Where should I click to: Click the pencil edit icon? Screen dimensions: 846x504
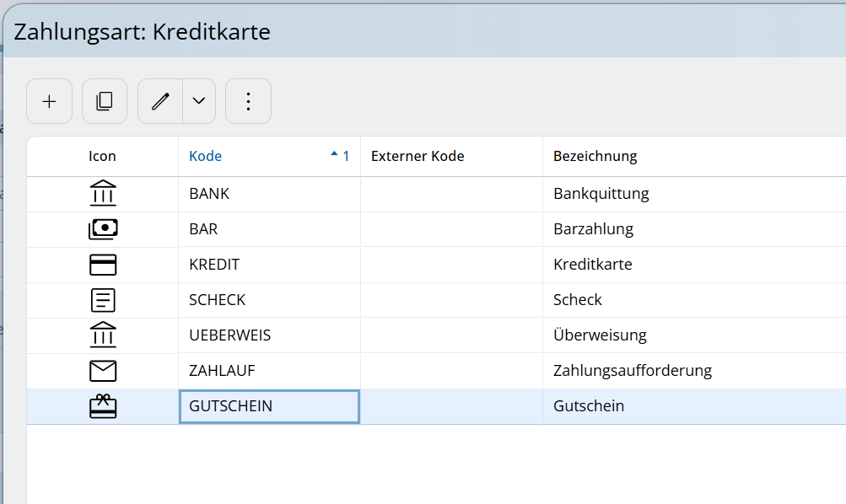click(160, 101)
